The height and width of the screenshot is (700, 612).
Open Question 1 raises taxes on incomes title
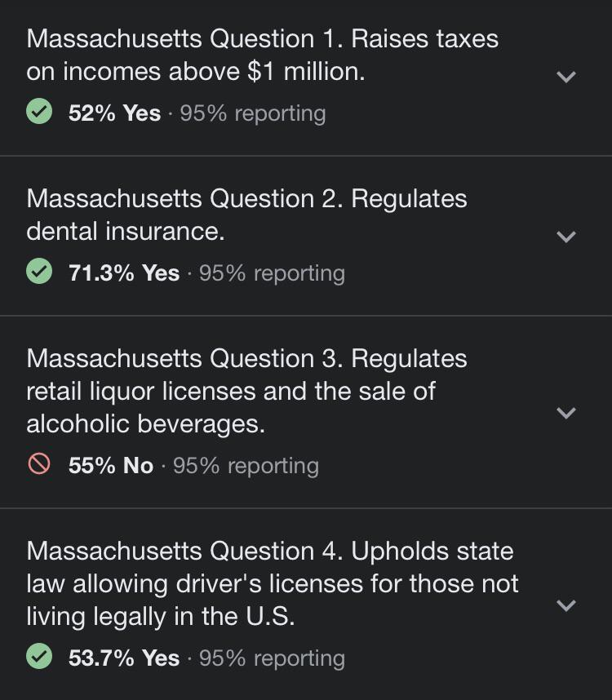(x=261, y=55)
